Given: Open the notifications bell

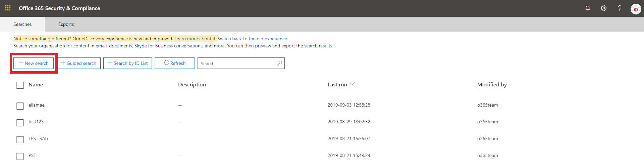Looking at the screenshot, I should (x=588, y=8).
